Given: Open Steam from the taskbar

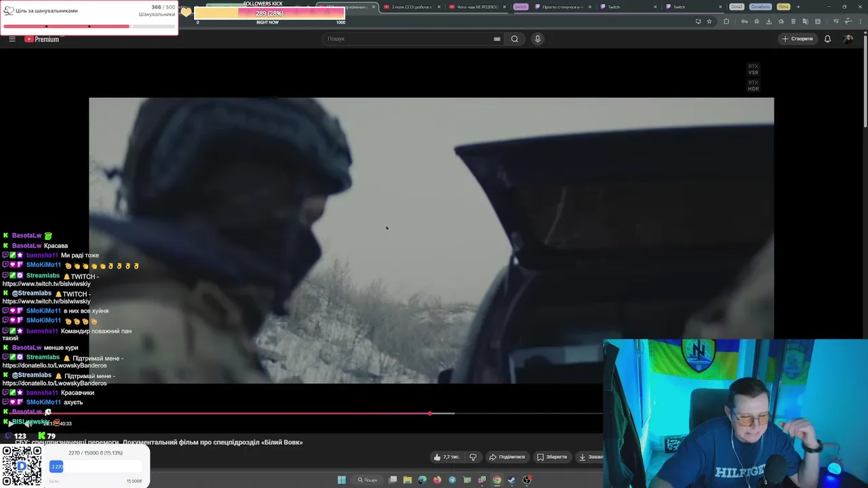Looking at the screenshot, I should [x=512, y=480].
